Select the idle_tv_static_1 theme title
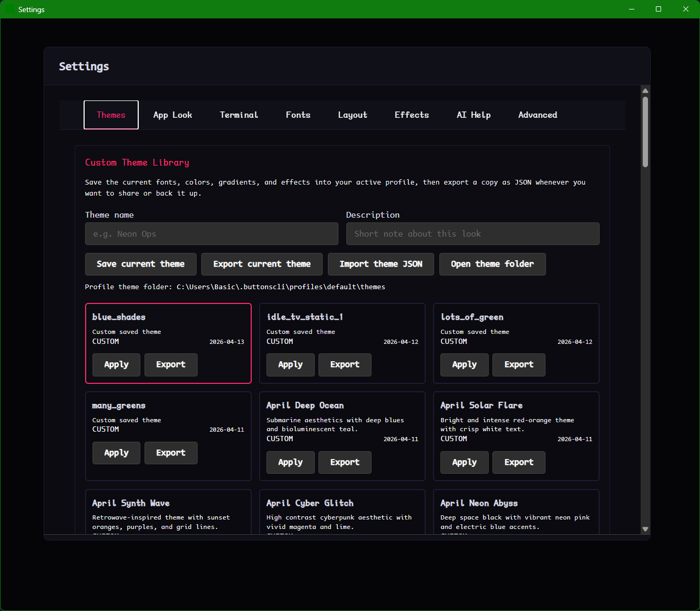 pos(305,317)
